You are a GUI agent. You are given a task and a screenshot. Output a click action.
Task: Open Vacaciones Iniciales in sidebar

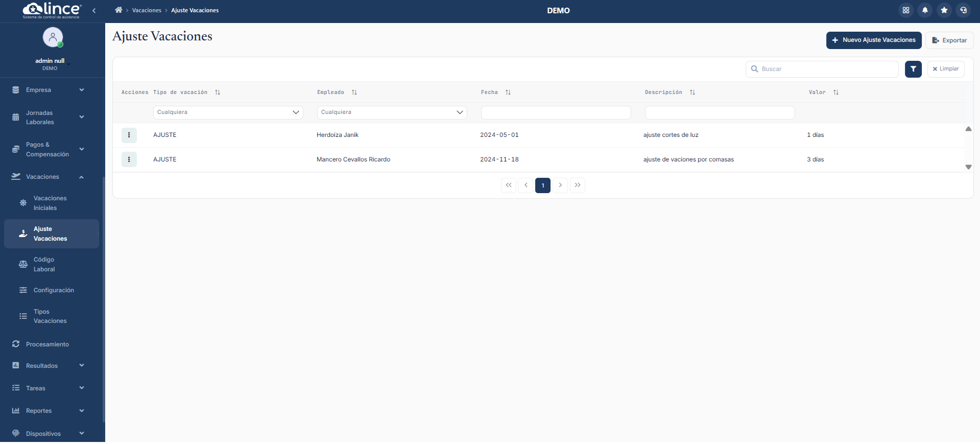pos(50,203)
